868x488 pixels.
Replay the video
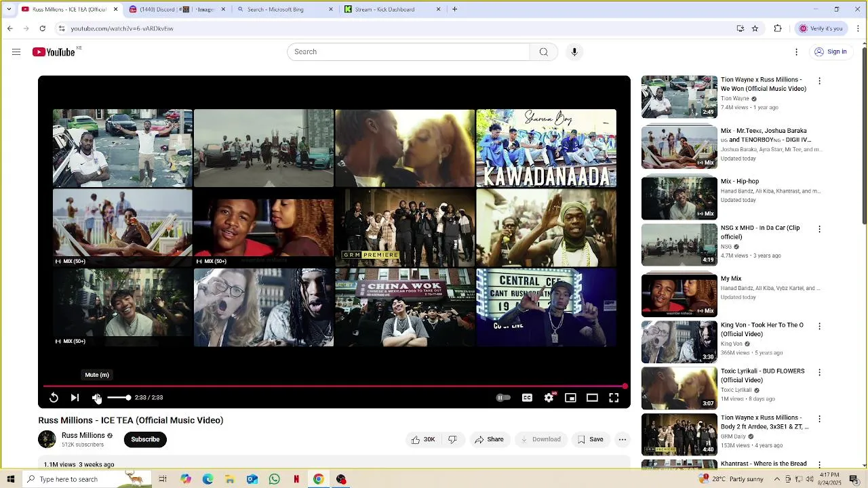click(54, 398)
